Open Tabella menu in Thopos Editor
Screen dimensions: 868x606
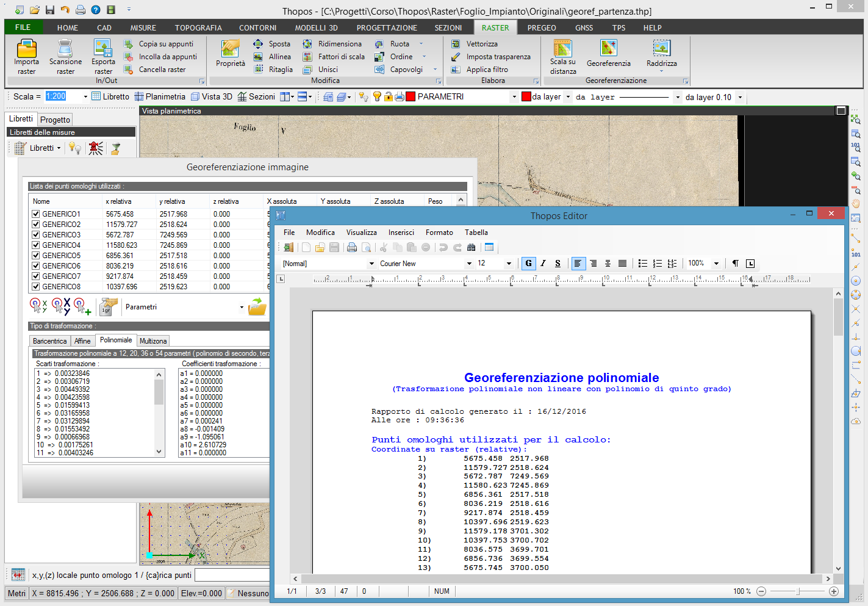point(476,233)
